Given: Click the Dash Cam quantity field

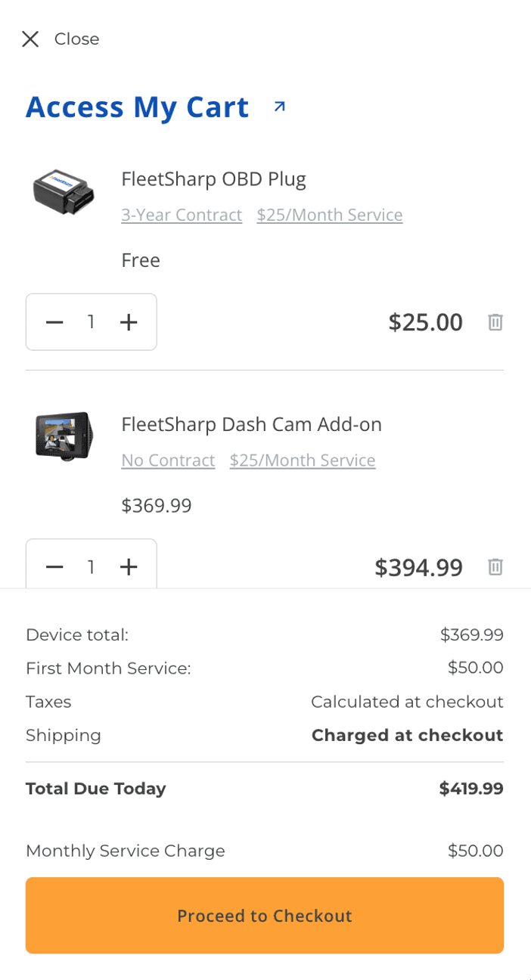Looking at the screenshot, I should (91, 567).
